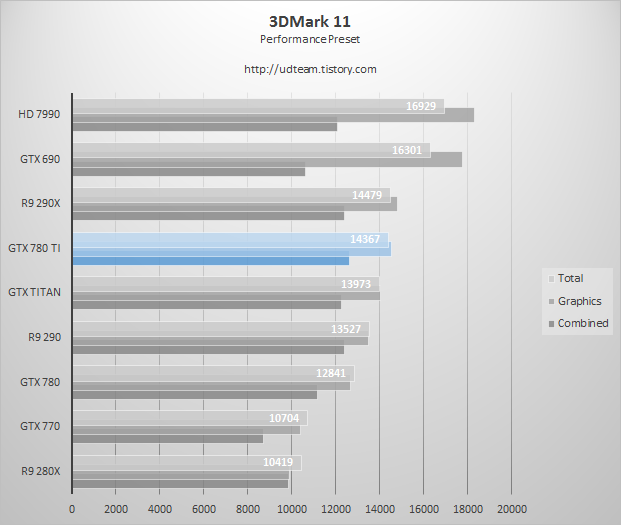The image size is (621, 525).
Task: Click the GTX 770 Graphics bar end
Action: [x=299, y=430]
